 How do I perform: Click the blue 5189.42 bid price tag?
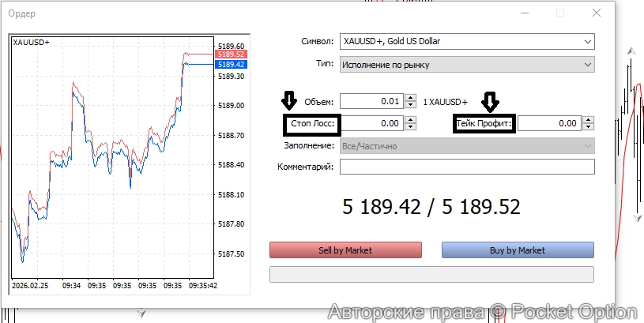tap(232, 64)
